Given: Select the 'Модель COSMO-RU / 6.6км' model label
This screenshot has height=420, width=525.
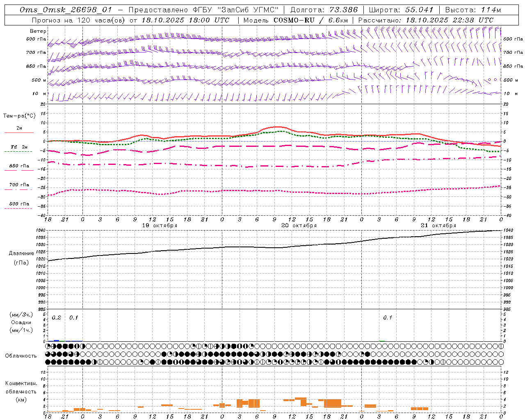Looking at the screenshot, I should click(x=296, y=20).
